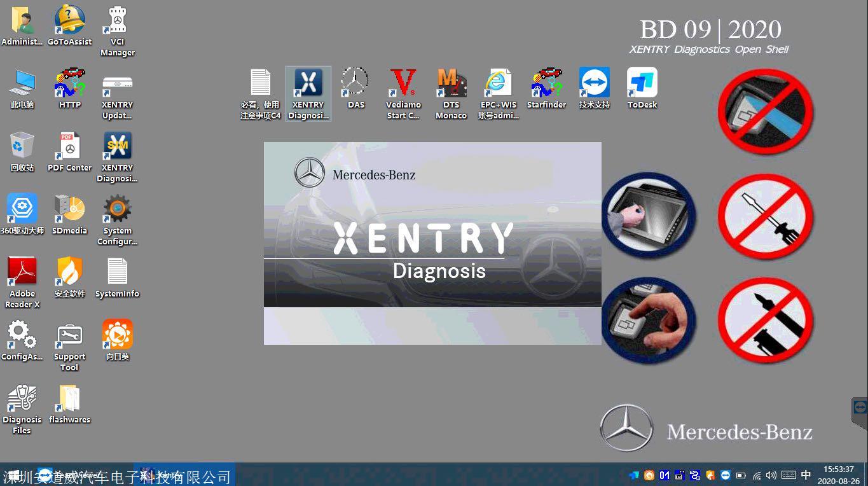Open the Administrator folder icon

click(22, 26)
